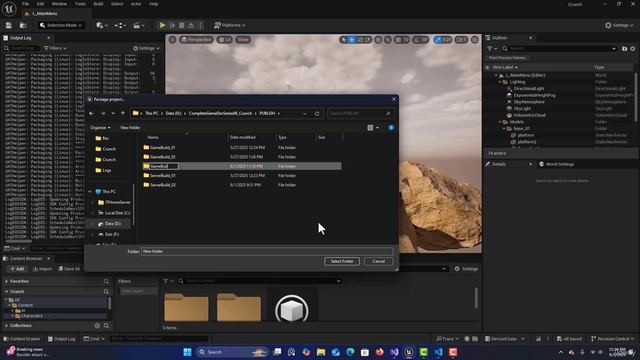Viewport: 640px width, 360px height.
Task: Click the dialog help icon
Action: click(x=391, y=128)
